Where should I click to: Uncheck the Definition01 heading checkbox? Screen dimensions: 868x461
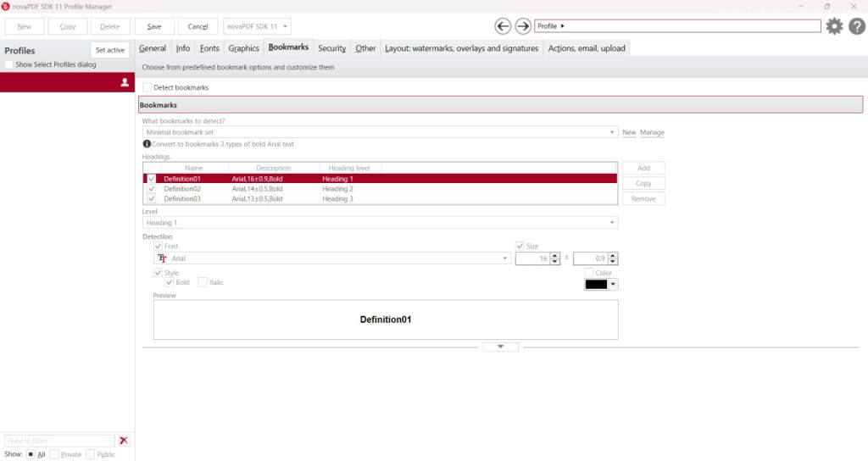151,179
